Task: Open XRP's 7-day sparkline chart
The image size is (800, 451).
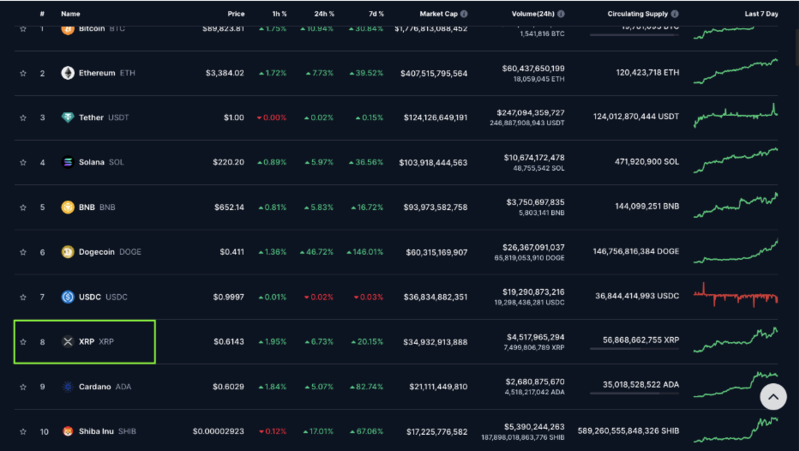Action: pos(735,340)
